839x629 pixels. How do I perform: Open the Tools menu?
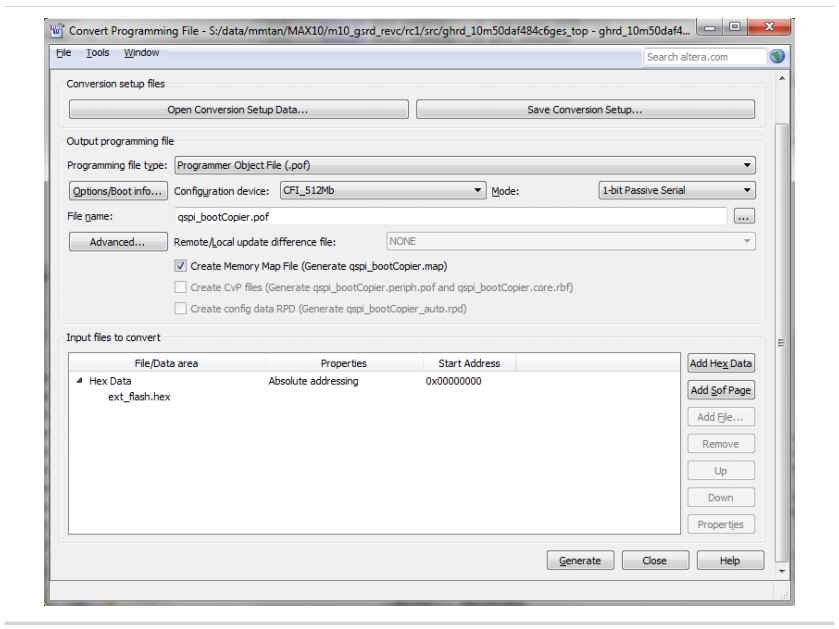(x=97, y=52)
